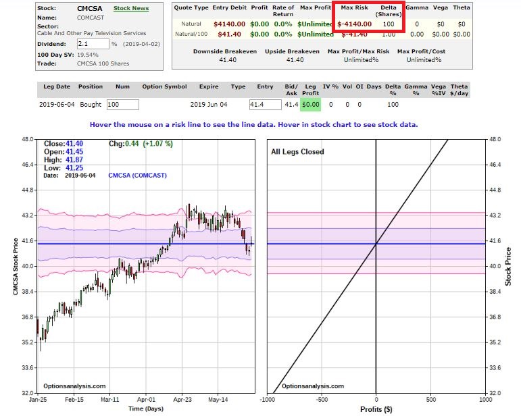Screen dimensions: 521x420
Task: Click the Max Profit/Max Risk Unlimited% value
Action: (x=361, y=60)
